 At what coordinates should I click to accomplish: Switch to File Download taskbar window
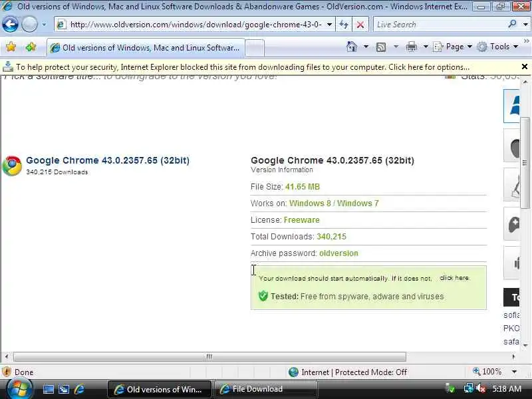(266, 389)
